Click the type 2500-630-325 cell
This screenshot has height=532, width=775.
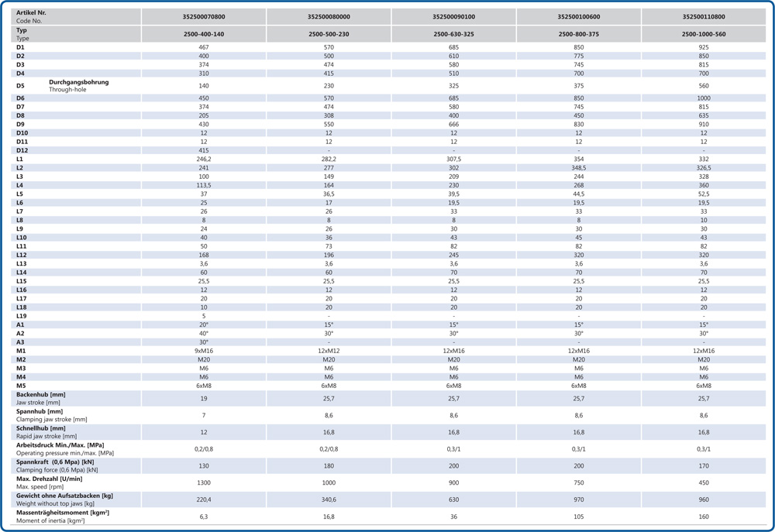(x=453, y=34)
